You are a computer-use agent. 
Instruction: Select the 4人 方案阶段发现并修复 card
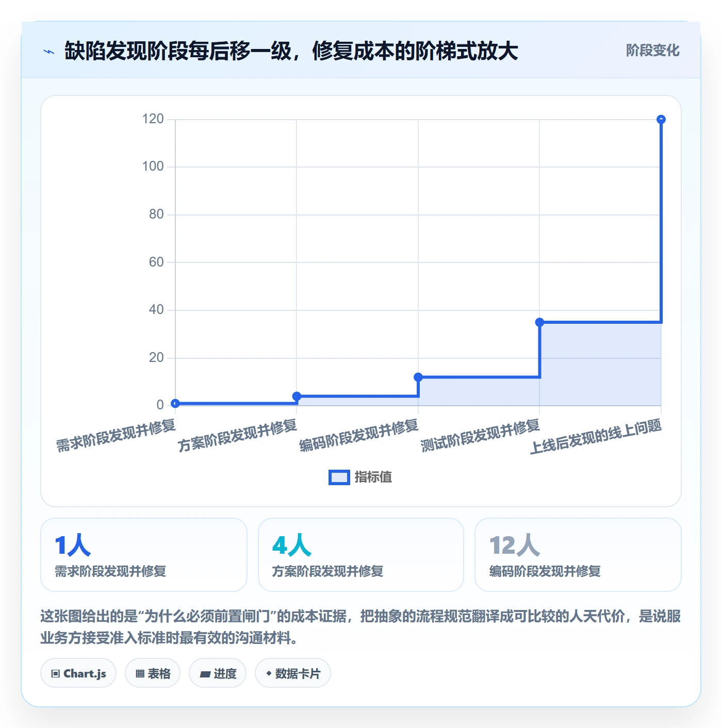pyautogui.click(x=361, y=555)
